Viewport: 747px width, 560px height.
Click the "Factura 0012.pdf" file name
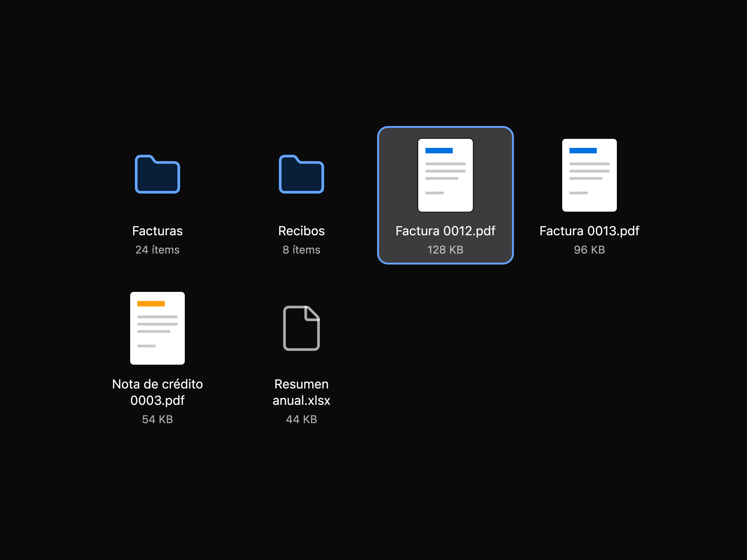point(445,231)
